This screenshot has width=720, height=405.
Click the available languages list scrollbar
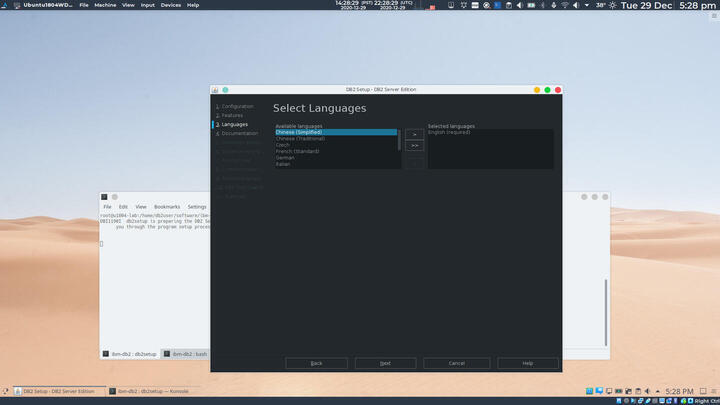399,140
